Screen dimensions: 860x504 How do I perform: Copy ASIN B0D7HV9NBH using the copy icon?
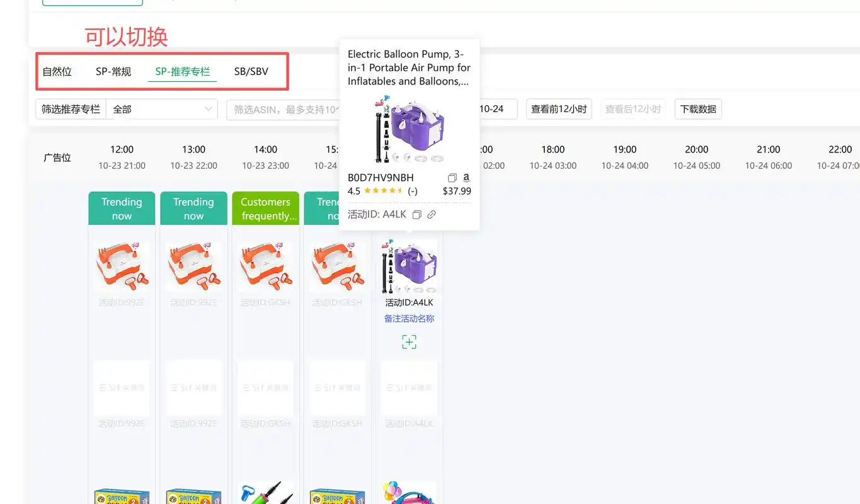(452, 178)
